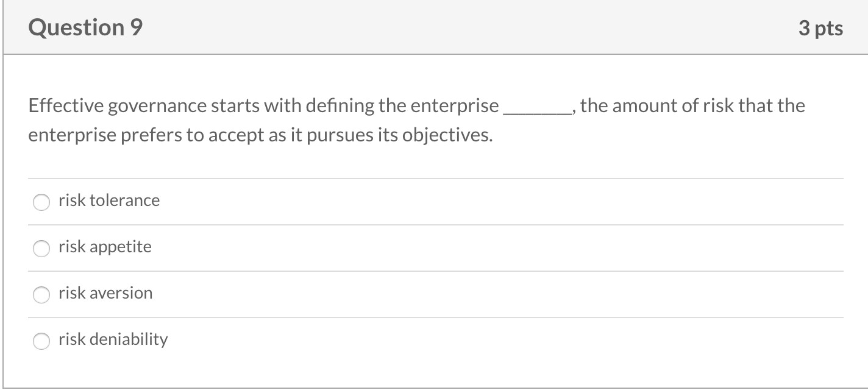Screen dimensions: 868x390
Task: Click the word "prefers" in the second line
Action: 154,135
